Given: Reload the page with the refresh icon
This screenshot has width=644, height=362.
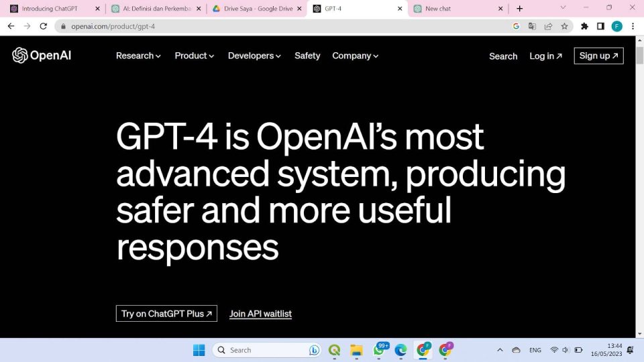Looking at the screenshot, I should pos(44,26).
